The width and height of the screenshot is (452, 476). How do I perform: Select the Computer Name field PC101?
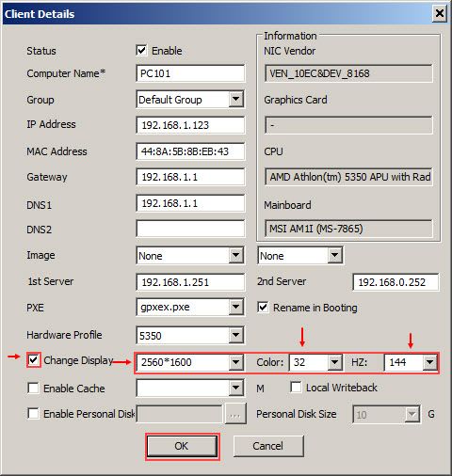coord(190,73)
